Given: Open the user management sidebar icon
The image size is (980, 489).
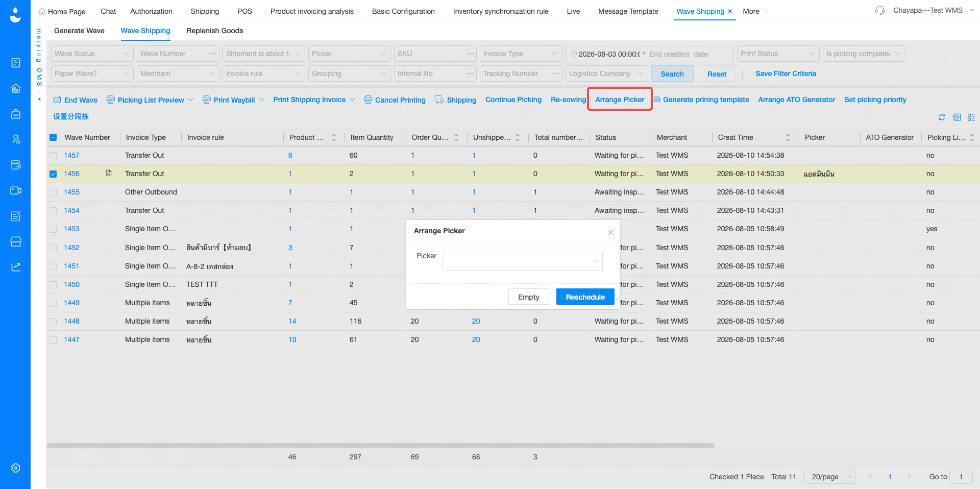Looking at the screenshot, I should 16,139.
